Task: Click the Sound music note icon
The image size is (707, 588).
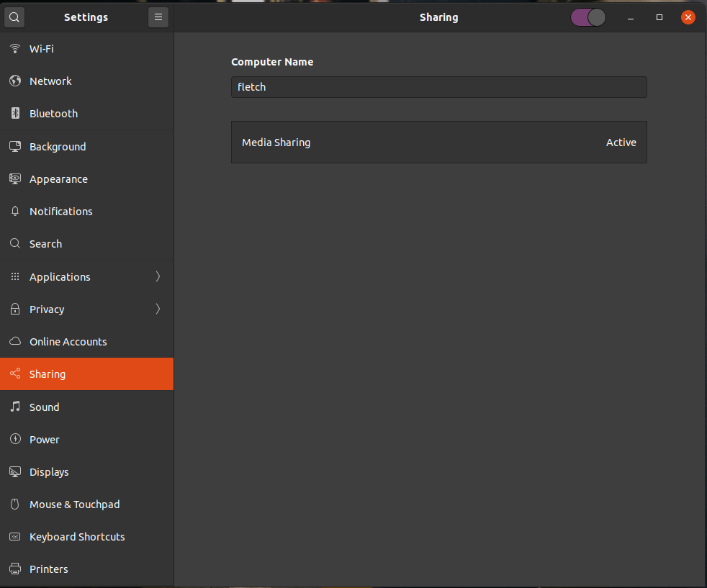Action: pyautogui.click(x=14, y=407)
